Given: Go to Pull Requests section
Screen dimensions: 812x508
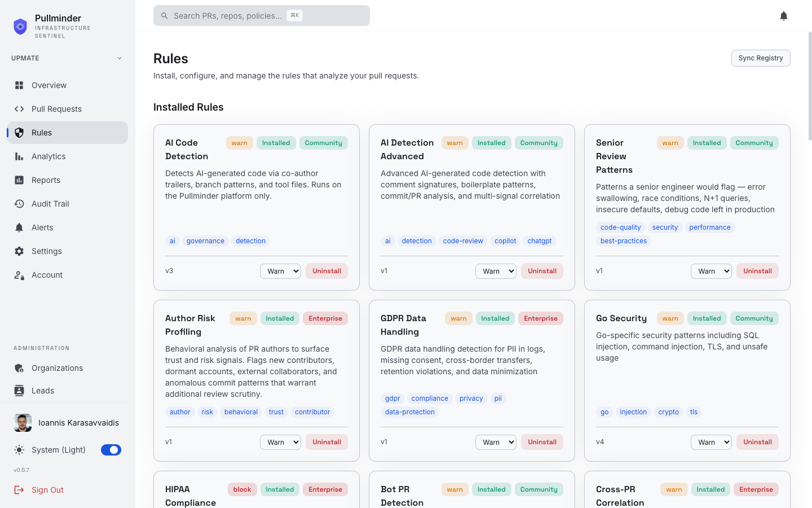Looking at the screenshot, I should coord(68,109).
